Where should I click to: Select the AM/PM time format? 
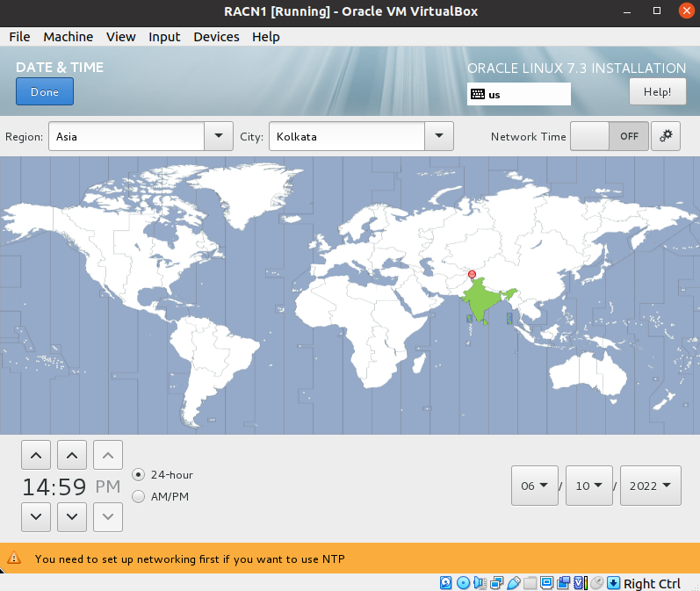(139, 496)
